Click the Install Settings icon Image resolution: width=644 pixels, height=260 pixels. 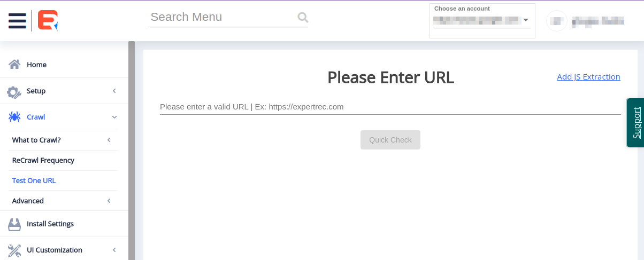point(14,224)
